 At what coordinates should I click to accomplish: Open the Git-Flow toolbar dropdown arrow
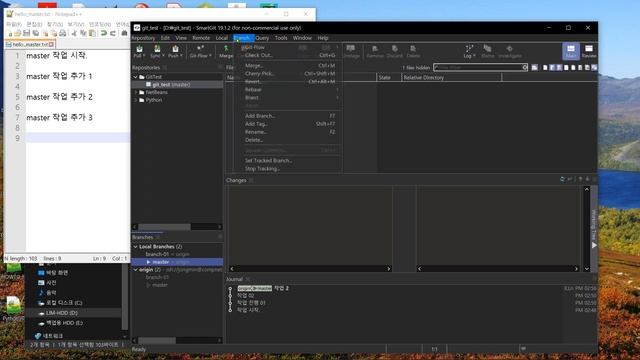[x=210, y=56]
